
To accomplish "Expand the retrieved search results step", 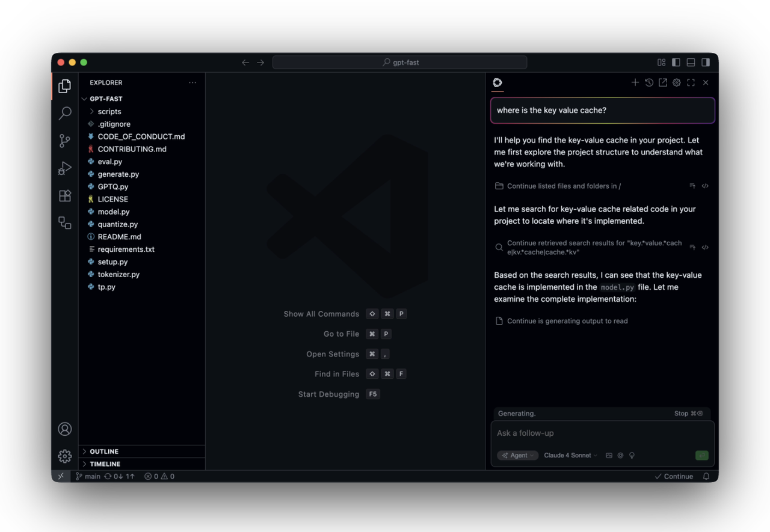I will (x=594, y=248).
